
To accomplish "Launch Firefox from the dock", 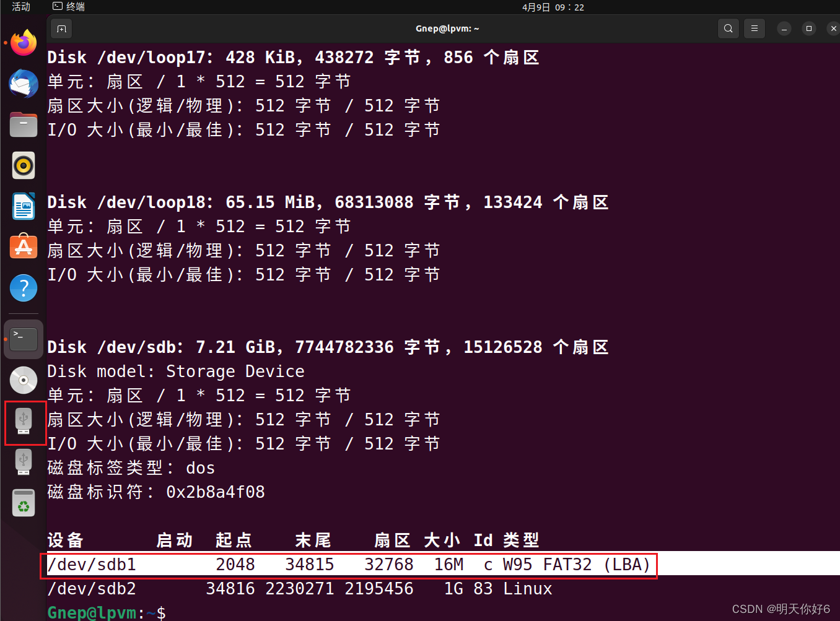I will tap(23, 42).
